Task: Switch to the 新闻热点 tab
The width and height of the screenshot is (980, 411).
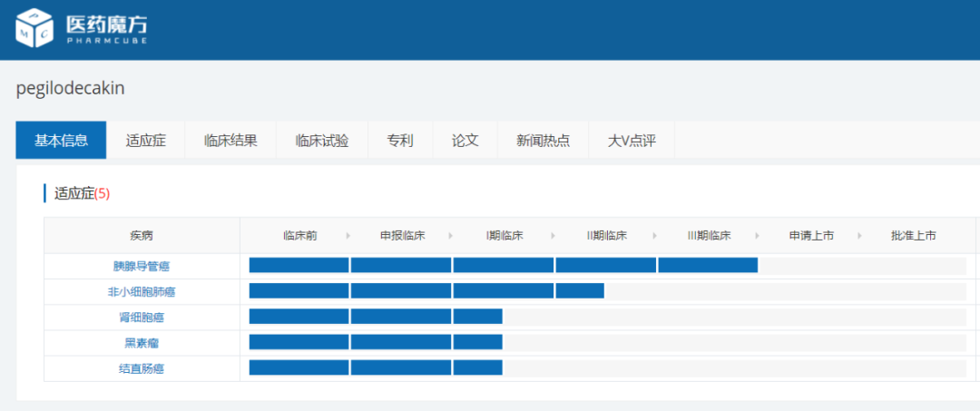Action: coord(543,141)
